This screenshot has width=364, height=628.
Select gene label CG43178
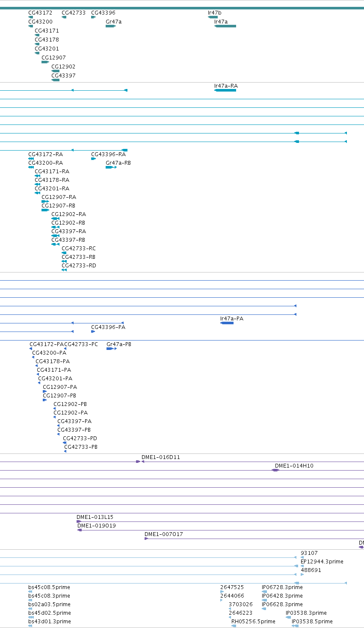click(x=47, y=40)
